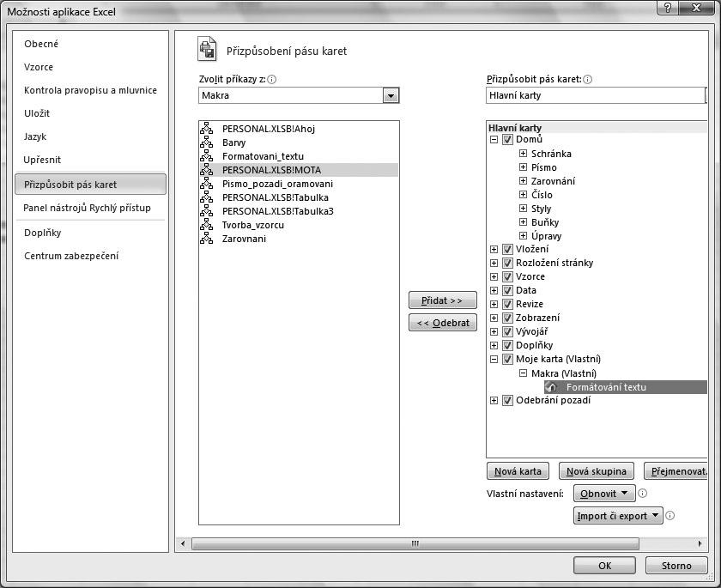Collapse the Domů tab node
This screenshot has height=588, width=721.
[494, 139]
